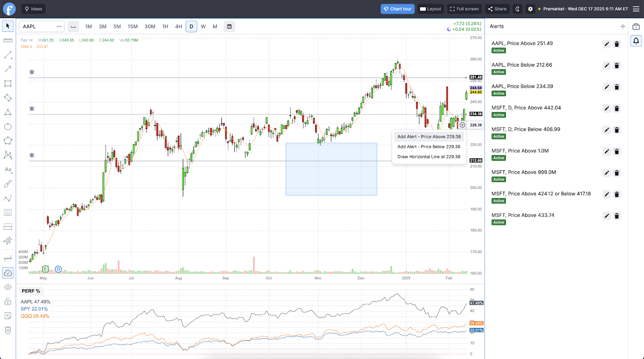This screenshot has height=359, width=644.
Task: Delete drawings with the trash tool
Action: point(8,330)
